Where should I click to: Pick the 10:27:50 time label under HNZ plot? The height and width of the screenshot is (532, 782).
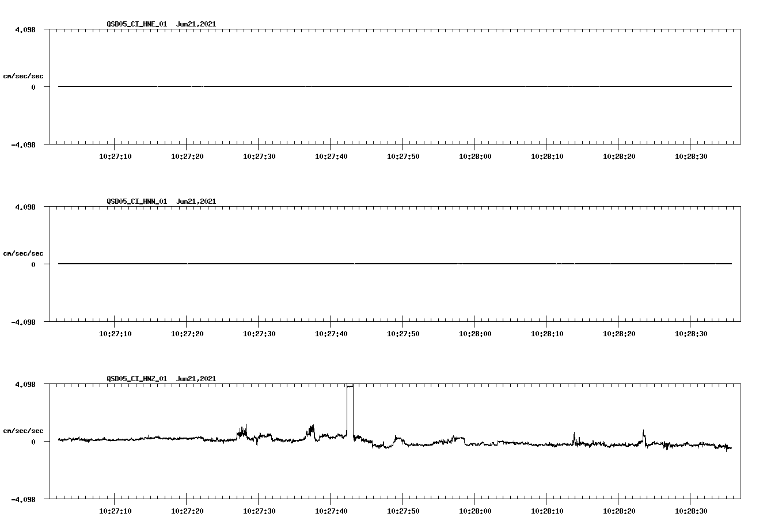[x=403, y=511]
